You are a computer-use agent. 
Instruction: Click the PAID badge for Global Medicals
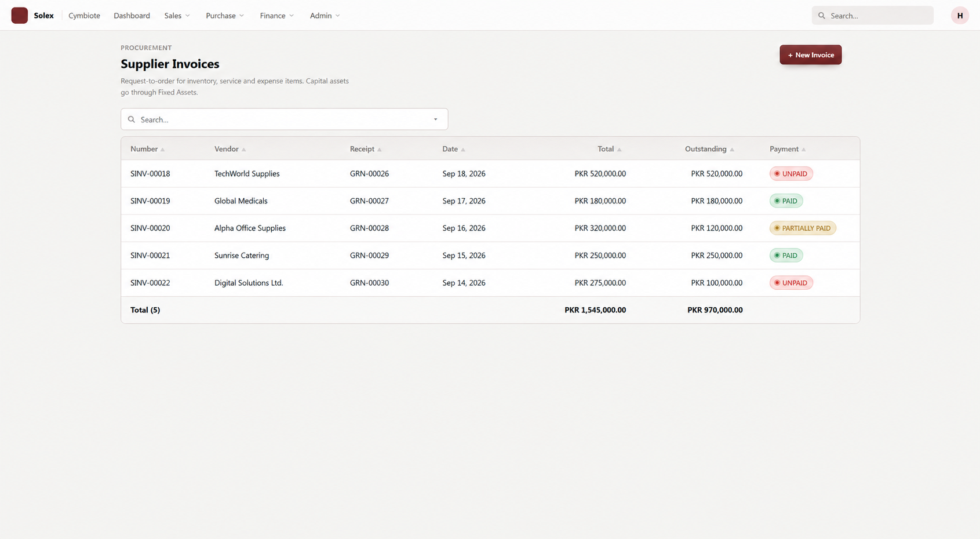(786, 201)
